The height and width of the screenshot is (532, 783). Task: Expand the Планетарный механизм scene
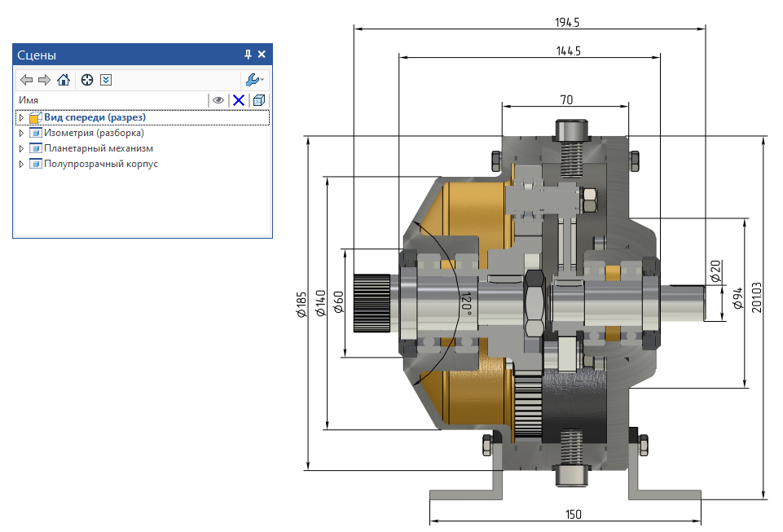pos(21,148)
